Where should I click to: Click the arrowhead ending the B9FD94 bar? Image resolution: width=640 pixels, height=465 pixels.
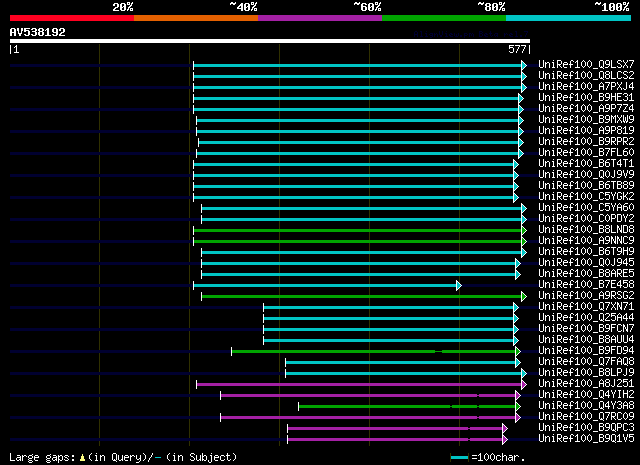coord(518,352)
